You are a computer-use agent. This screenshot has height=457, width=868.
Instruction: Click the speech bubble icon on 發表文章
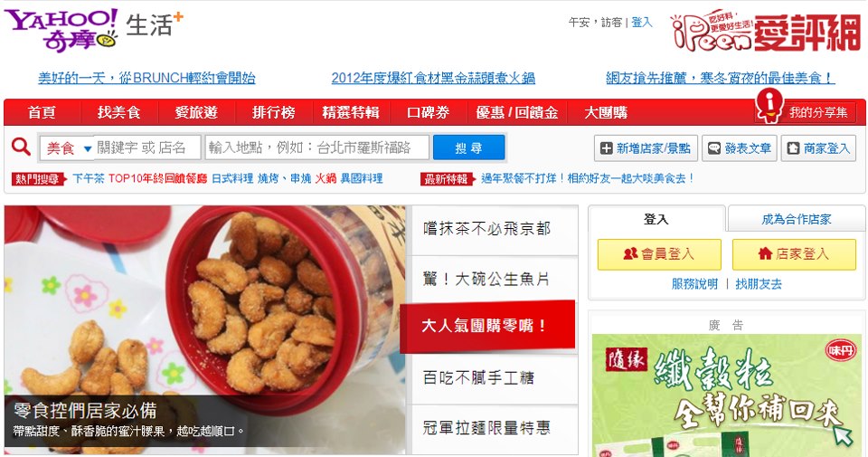(714, 148)
